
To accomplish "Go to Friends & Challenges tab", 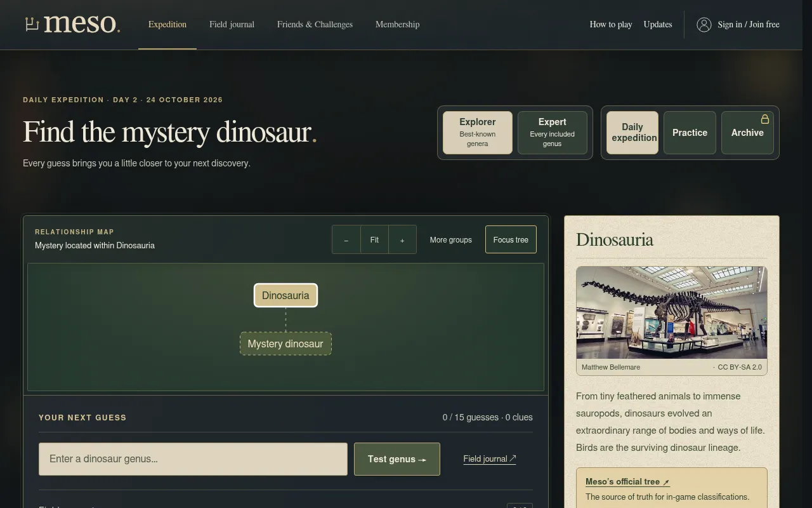I will coord(315,25).
